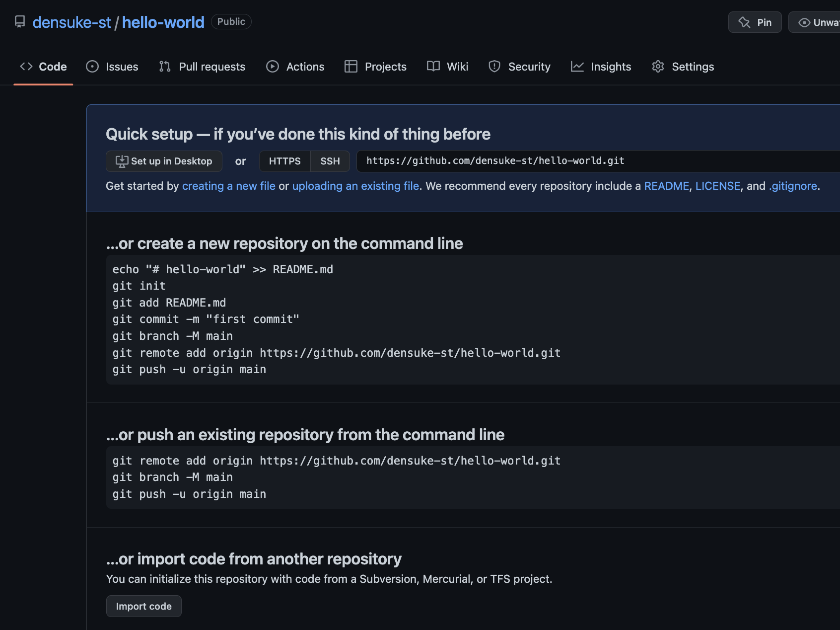Open the creating a new file link
The height and width of the screenshot is (630, 840).
tap(229, 186)
